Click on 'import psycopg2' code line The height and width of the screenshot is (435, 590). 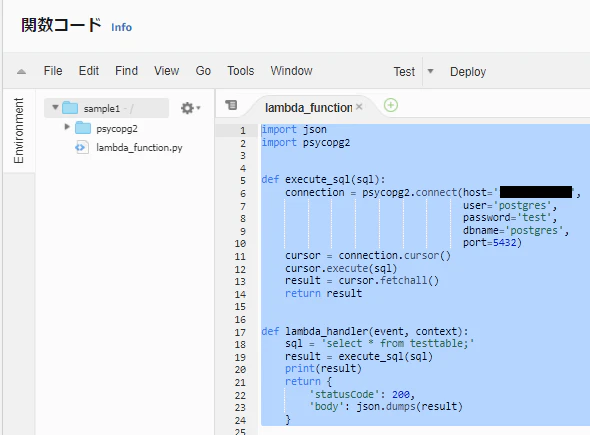pos(306,143)
